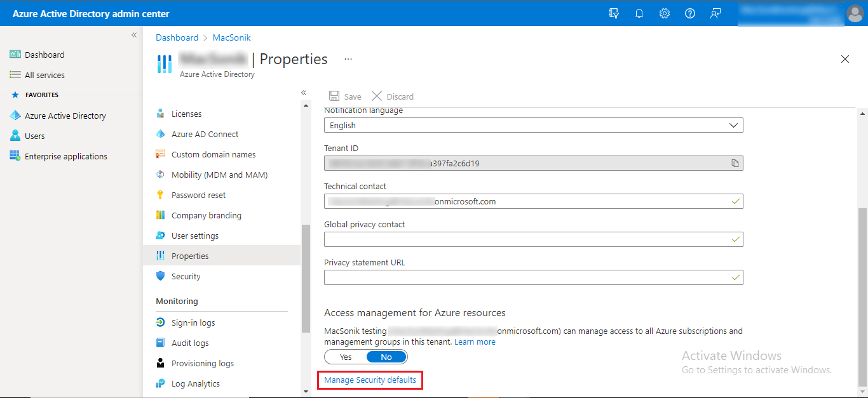This screenshot has width=868, height=398.
Task: Click the help question mark icon
Action: [x=690, y=13]
